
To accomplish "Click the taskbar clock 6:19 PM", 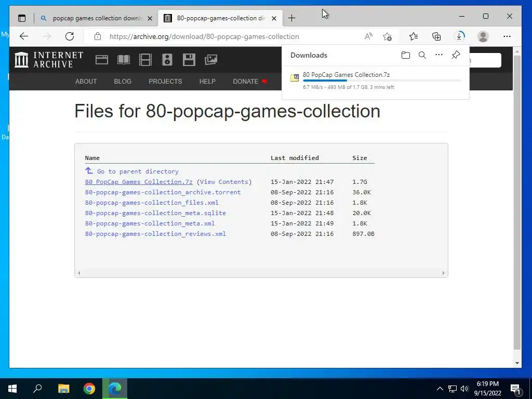I will click(x=487, y=384).
